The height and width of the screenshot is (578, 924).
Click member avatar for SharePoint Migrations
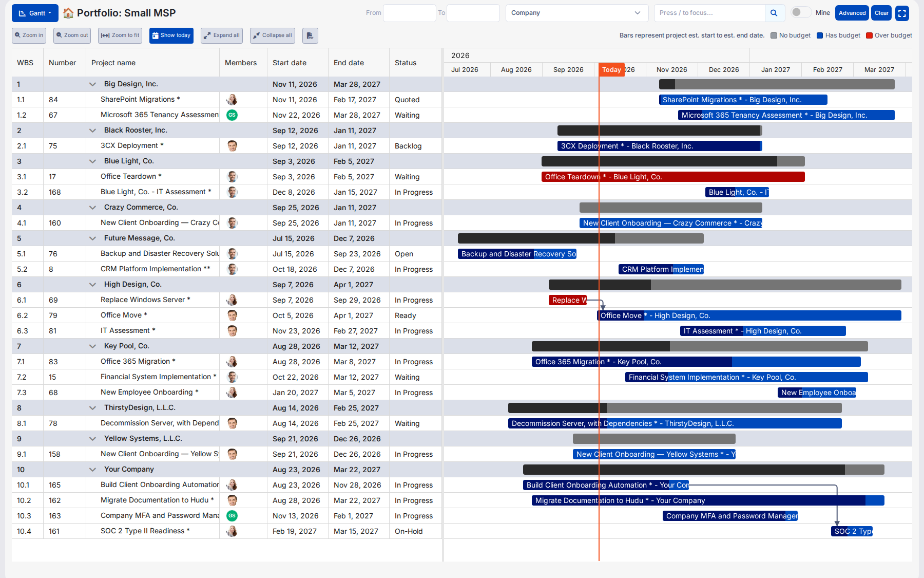232,100
